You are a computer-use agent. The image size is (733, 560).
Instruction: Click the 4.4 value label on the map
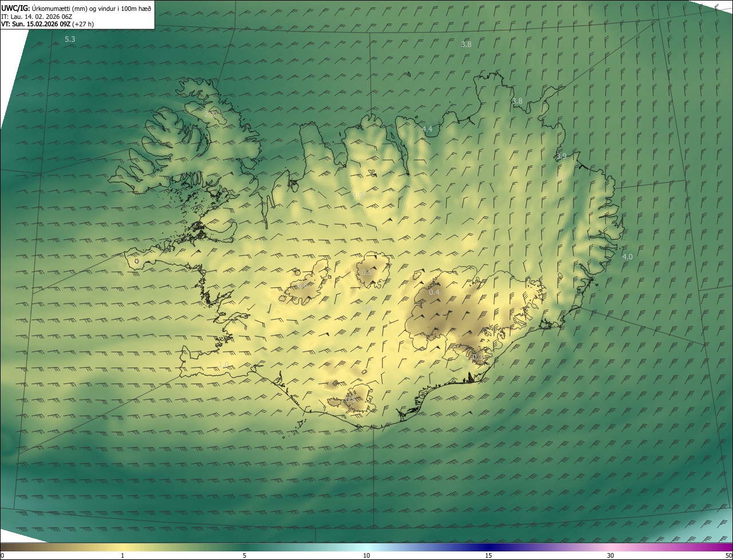[427, 129]
